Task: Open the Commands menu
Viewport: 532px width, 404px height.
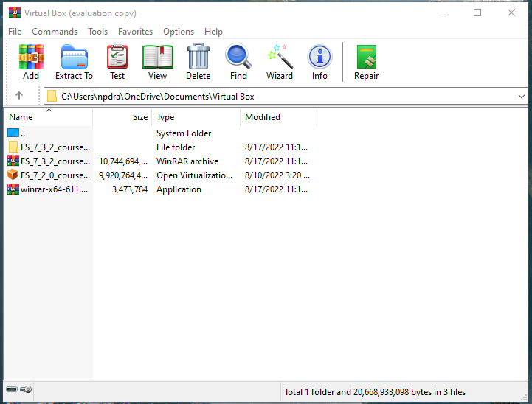Action: coord(55,32)
